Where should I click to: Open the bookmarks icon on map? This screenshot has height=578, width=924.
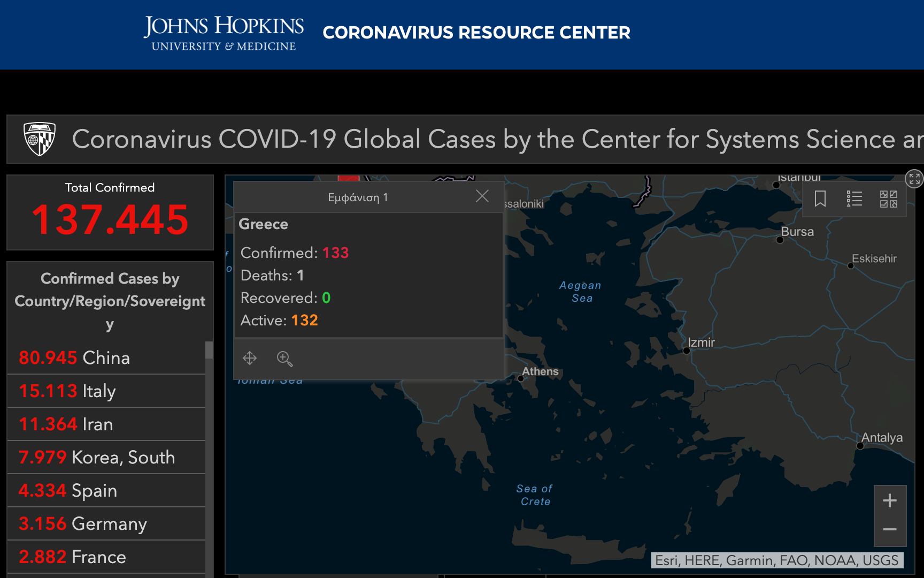click(x=820, y=199)
